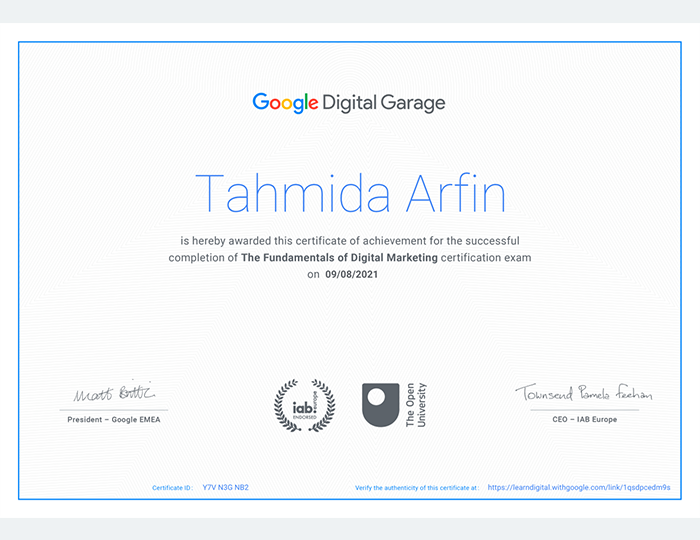Click 'The Fundamentals of Digital Marketing' text
Viewport: 700px width, 540px height.
pos(339,258)
